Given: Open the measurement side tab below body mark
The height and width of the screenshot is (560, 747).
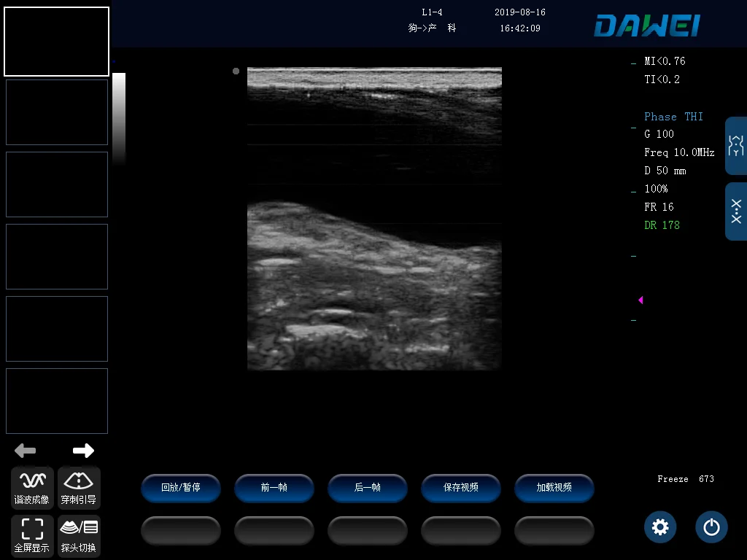Looking at the screenshot, I should [736, 211].
